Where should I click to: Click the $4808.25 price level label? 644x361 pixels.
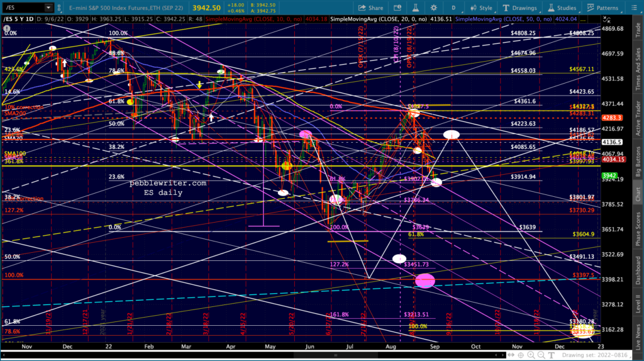coord(523,33)
